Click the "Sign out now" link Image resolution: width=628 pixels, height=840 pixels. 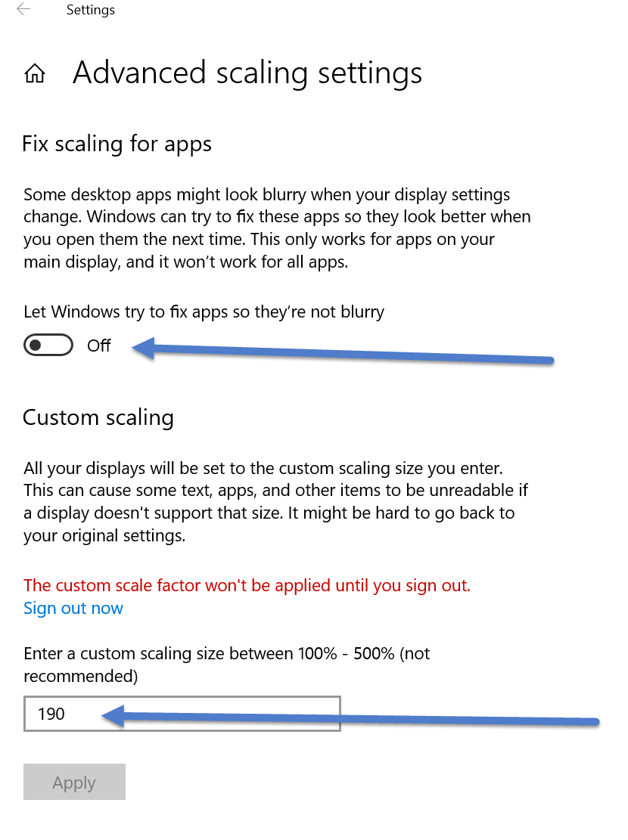point(73,609)
